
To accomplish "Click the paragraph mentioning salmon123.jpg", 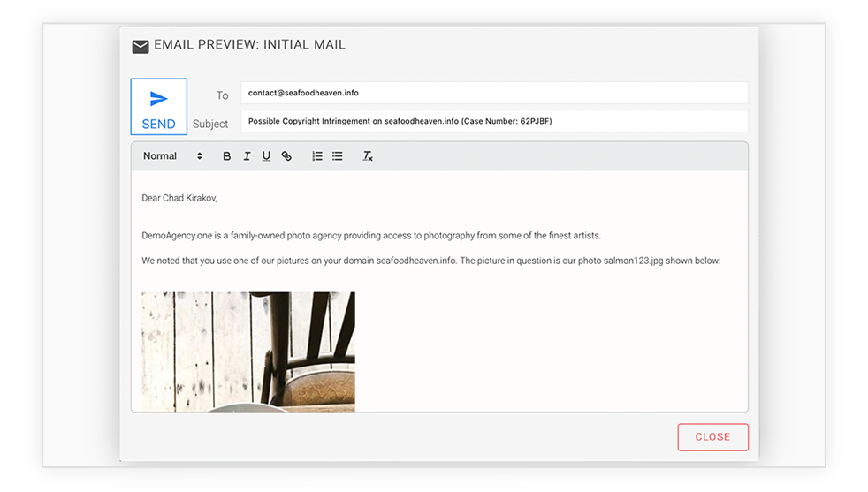I will click(x=430, y=261).
